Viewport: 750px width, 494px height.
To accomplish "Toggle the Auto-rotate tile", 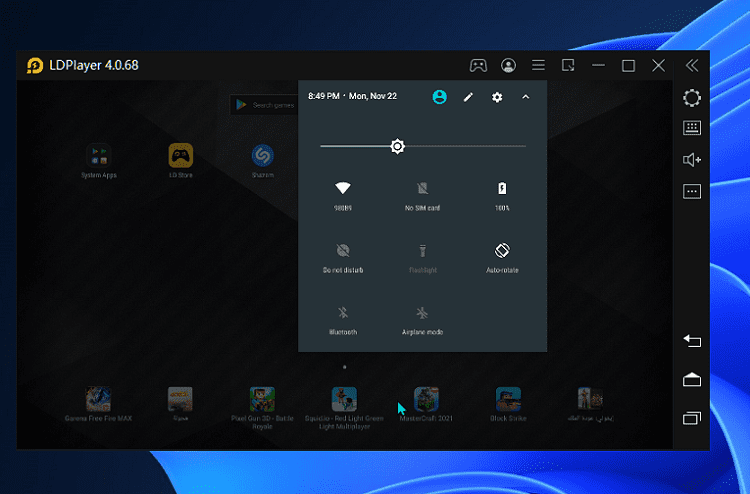I will [502, 258].
